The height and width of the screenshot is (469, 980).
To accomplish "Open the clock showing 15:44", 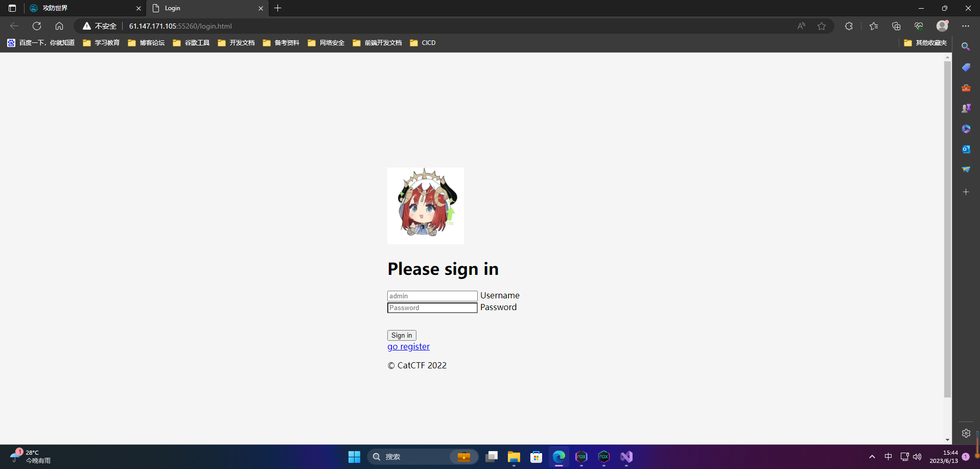I will [944, 457].
